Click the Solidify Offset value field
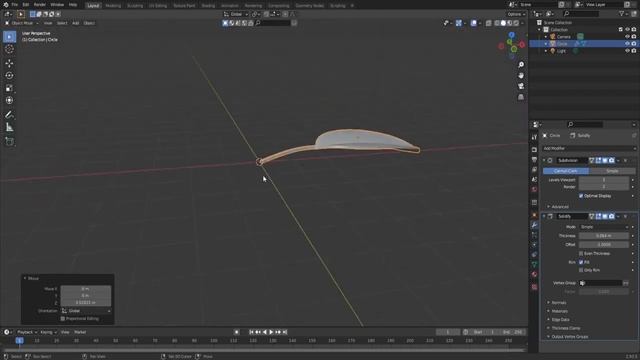 [x=604, y=244]
